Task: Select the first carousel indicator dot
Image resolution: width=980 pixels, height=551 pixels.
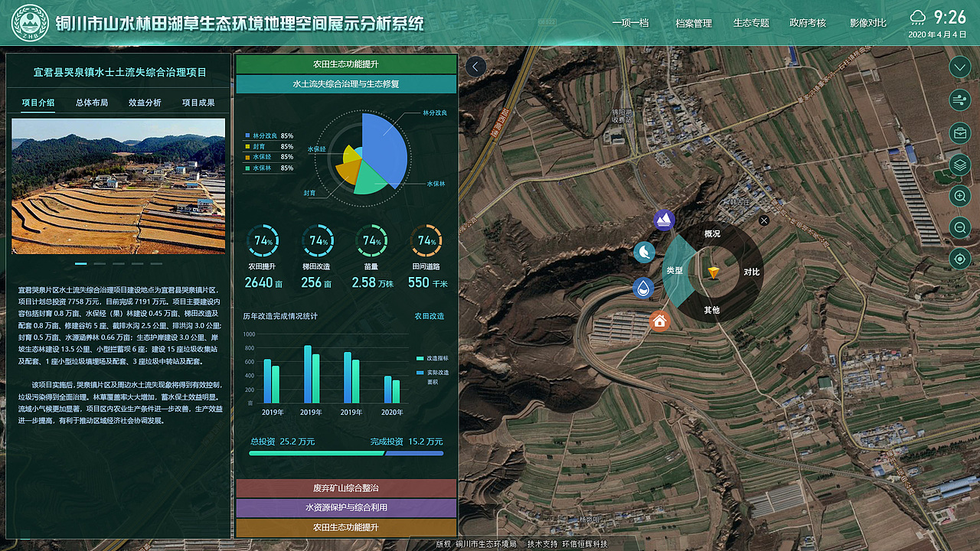Action: click(x=80, y=263)
